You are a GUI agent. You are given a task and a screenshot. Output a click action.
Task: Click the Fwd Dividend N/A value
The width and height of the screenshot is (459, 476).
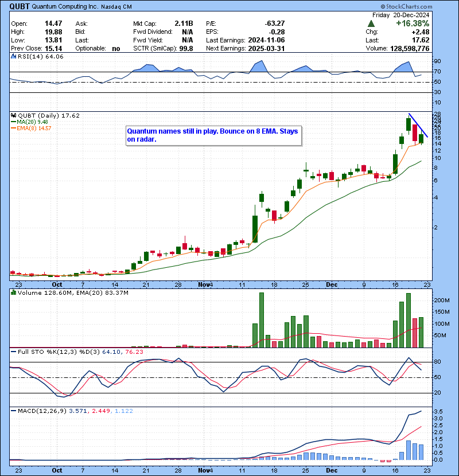click(188, 32)
